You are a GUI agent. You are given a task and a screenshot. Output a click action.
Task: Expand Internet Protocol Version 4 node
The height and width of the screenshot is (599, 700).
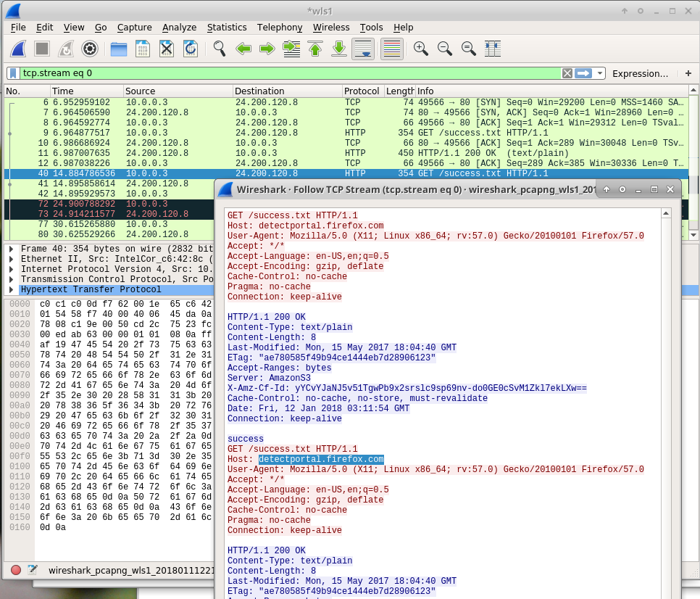coord(11,269)
